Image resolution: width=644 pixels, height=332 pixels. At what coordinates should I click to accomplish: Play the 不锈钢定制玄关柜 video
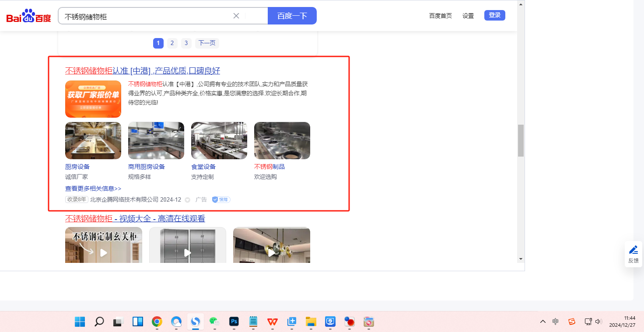point(104,245)
